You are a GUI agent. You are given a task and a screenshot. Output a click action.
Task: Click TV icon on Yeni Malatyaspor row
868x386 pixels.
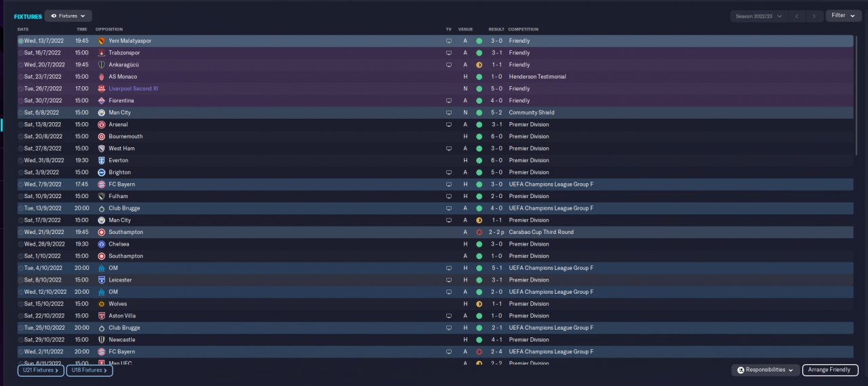448,41
